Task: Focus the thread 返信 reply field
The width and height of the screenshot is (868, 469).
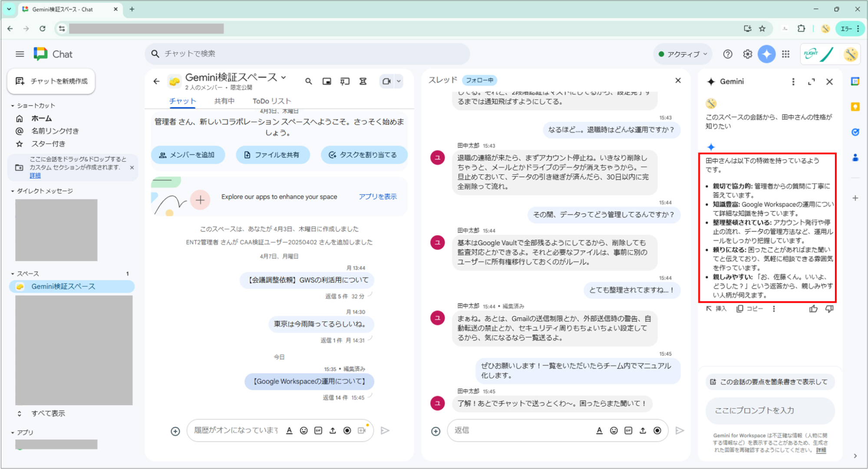Action: click(x=521, y=430)
